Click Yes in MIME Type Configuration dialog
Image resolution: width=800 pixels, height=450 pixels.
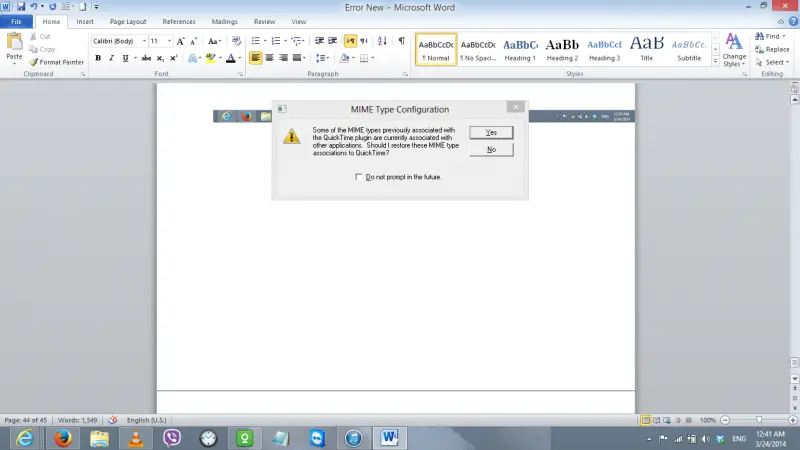click(491, 132)
